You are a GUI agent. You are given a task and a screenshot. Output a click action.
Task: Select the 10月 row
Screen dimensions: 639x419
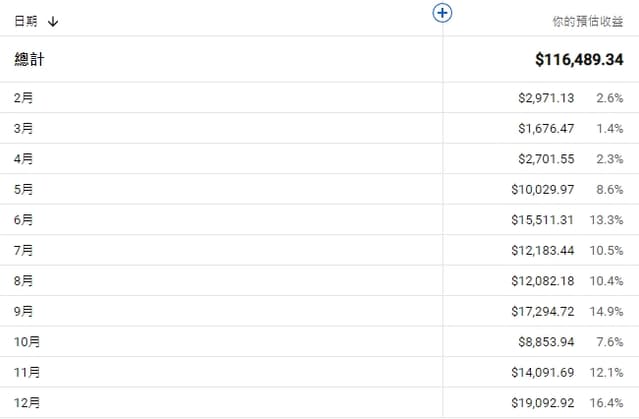[x=28, y=341]
